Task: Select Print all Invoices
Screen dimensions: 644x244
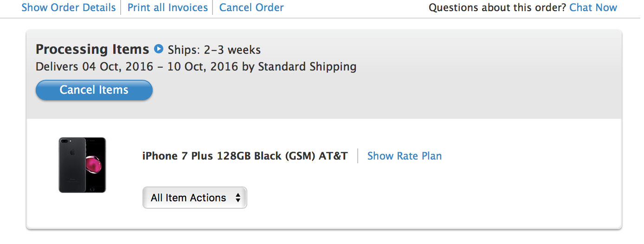Action: [167, 7]
